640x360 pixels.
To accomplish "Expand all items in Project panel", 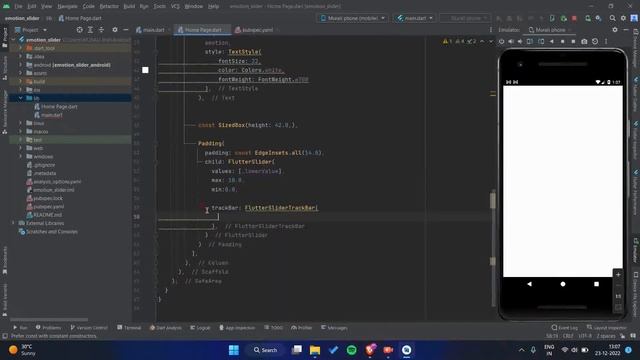I will coord(90,30).
